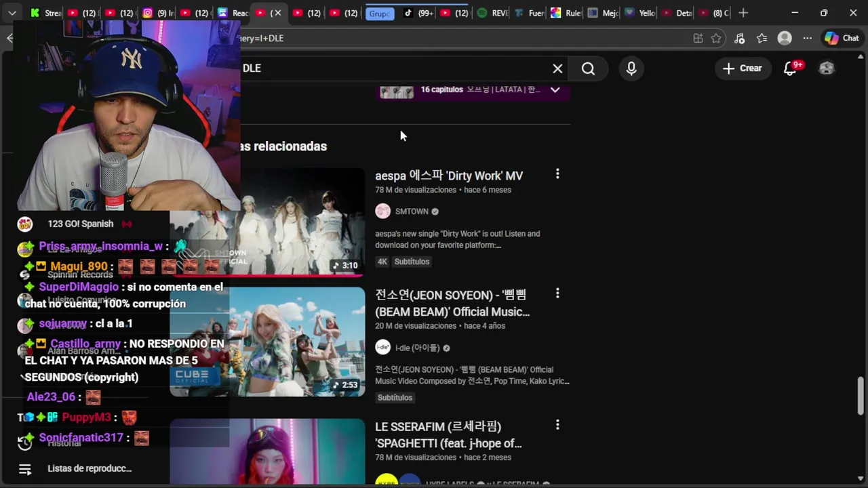Image resolution: width=868 pixels, height=488 pixels.
Task: Clear the YouTube search box
Action: (x=557, y=68)
